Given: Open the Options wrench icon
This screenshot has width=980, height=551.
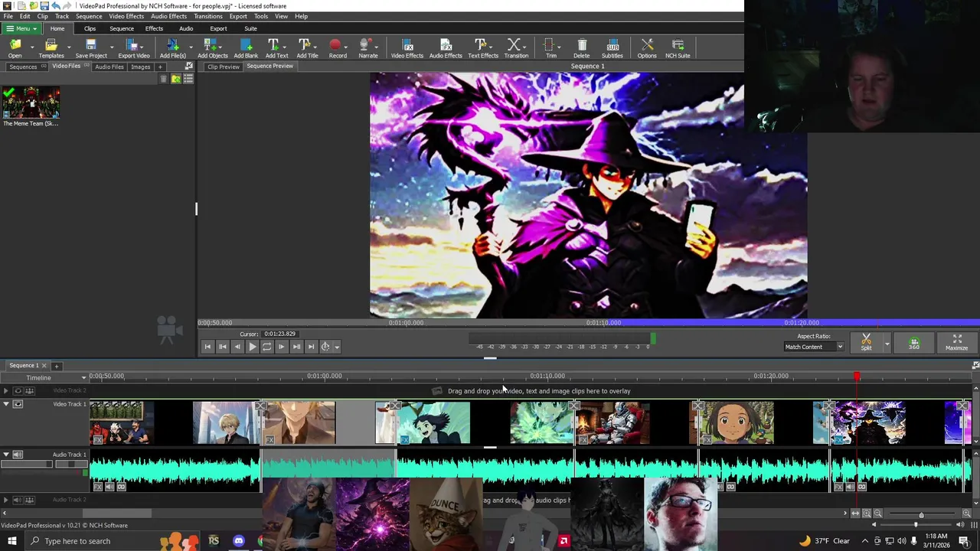Looking at the screenshot, I should point(647,48).
